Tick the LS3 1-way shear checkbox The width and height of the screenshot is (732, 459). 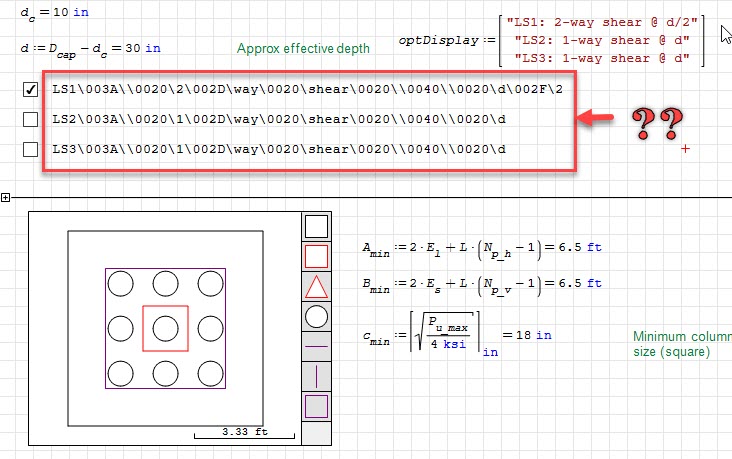coord(30,150)
